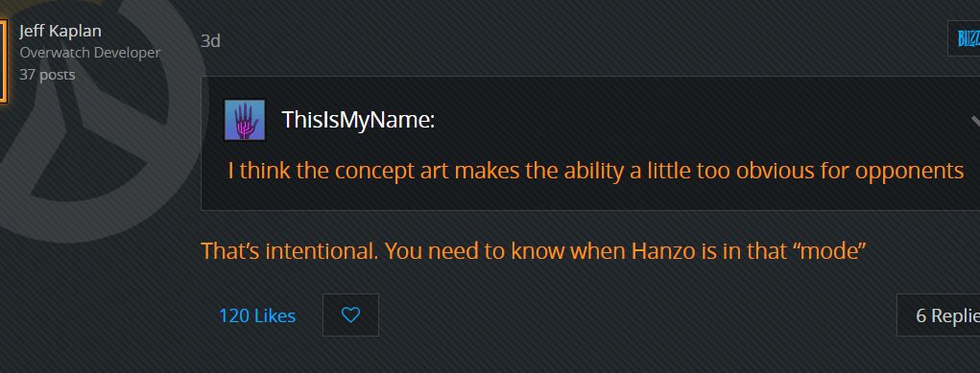Show who liked via "120 Likes"
This screenshot has height=373, width=980.
[257, 315]
